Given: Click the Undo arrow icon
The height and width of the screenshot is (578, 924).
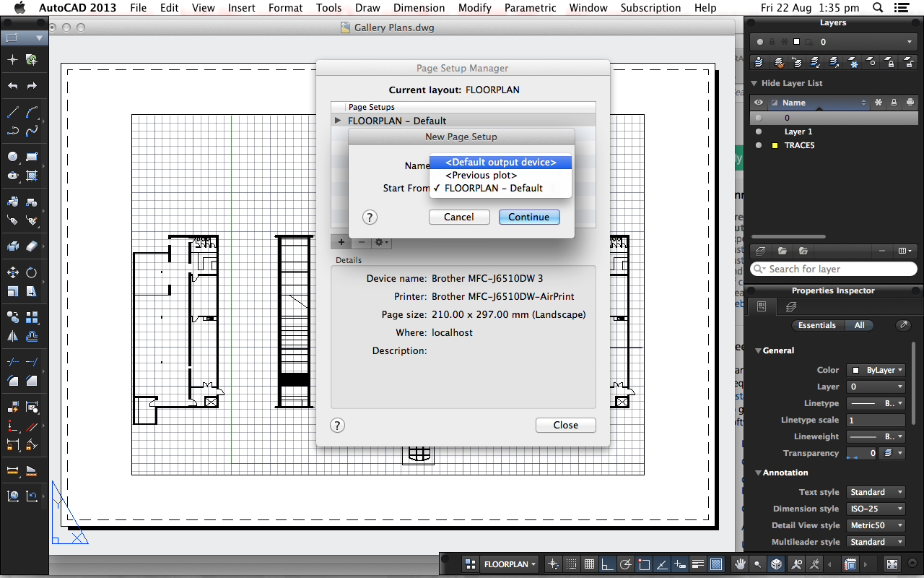Looking at the screenshot, I should 12,86.
